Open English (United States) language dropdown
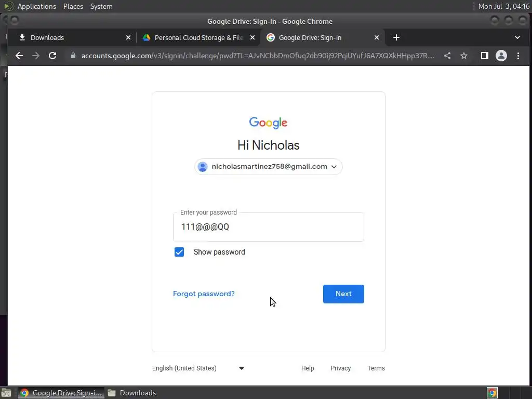Screen dimensions: 532x399 coord(198,368)
